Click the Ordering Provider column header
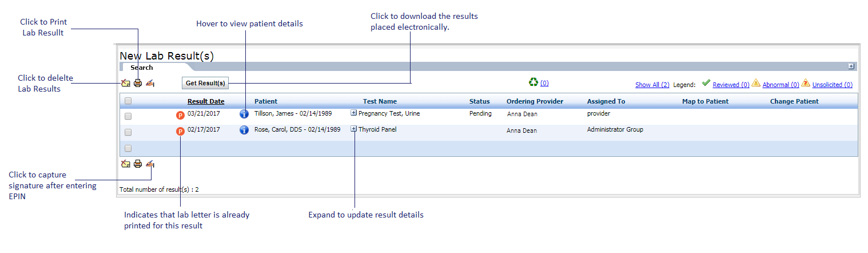 [535, 101]
